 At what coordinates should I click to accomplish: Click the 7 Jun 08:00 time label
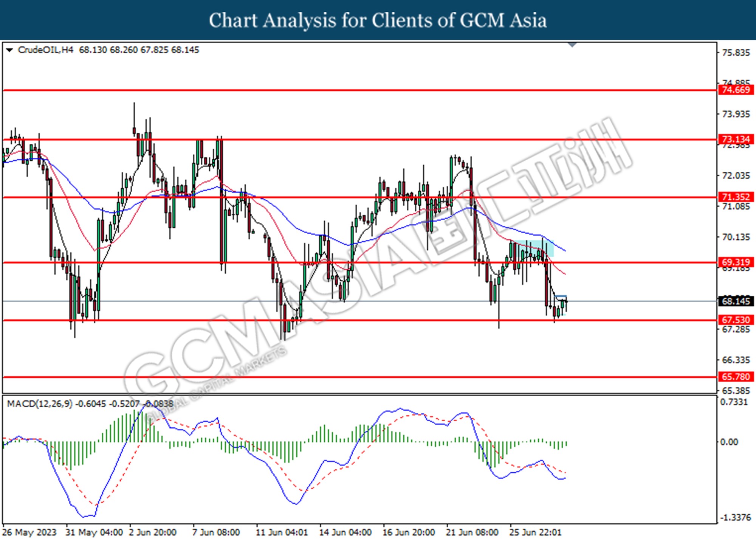(216, 532)
